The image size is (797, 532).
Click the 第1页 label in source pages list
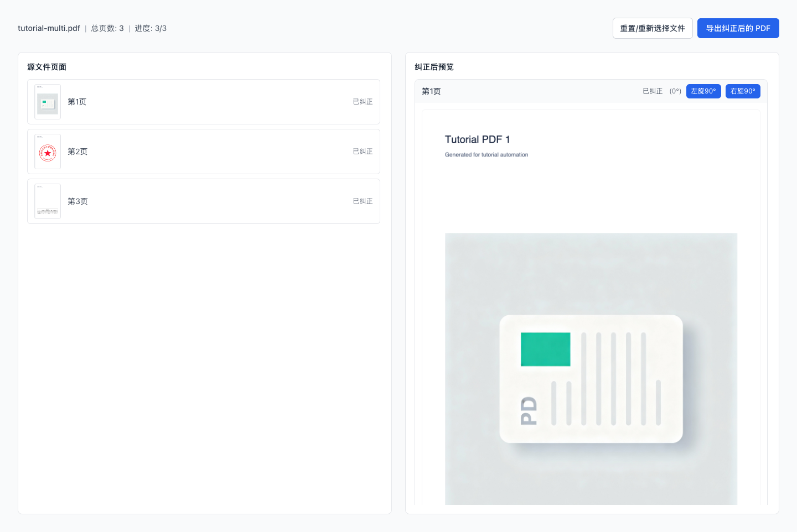click(77, 102)
